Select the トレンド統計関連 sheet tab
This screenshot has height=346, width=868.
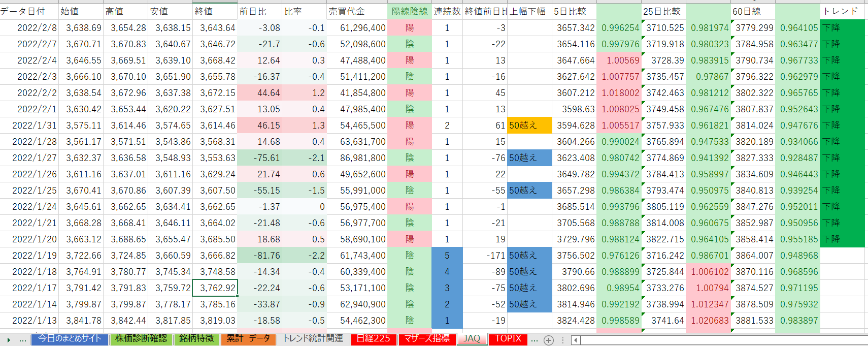pyautogui.click(x=313, y=339)
